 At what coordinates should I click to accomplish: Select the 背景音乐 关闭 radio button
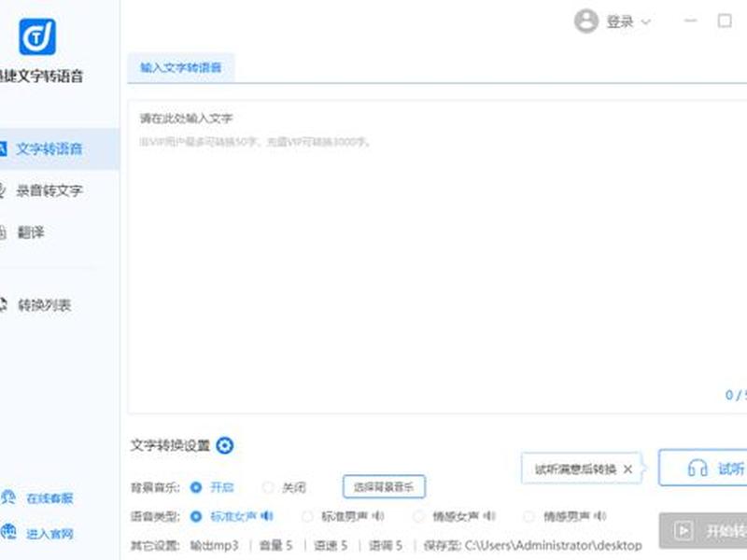(x=268, y=487)
